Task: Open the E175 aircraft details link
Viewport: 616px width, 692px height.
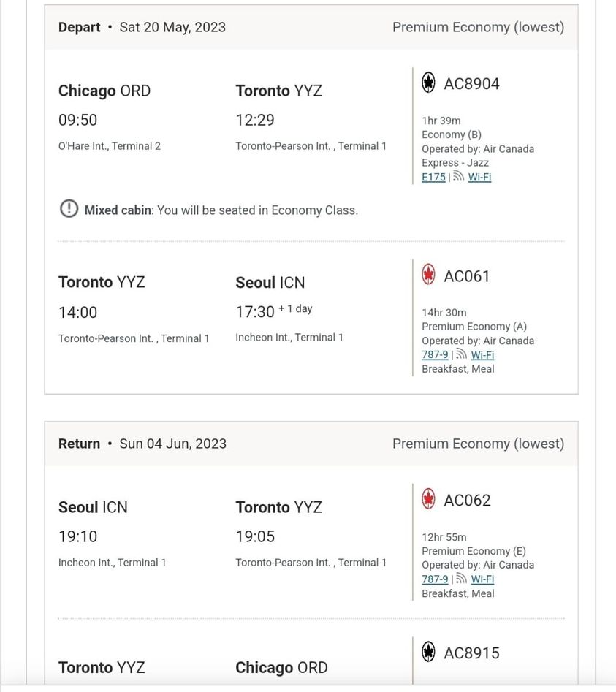Action: 434,177
